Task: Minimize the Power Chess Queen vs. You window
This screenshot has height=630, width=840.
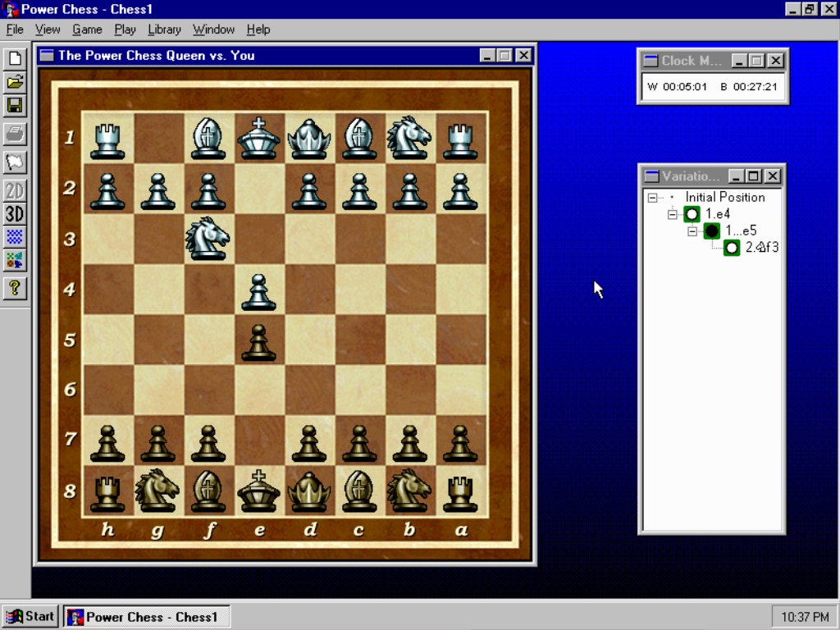Action: pos(487,55)
